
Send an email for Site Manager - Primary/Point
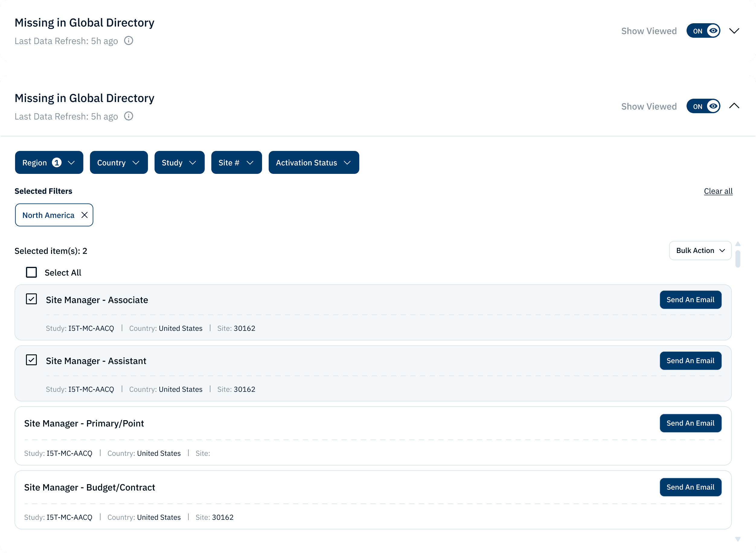point(690,423)
